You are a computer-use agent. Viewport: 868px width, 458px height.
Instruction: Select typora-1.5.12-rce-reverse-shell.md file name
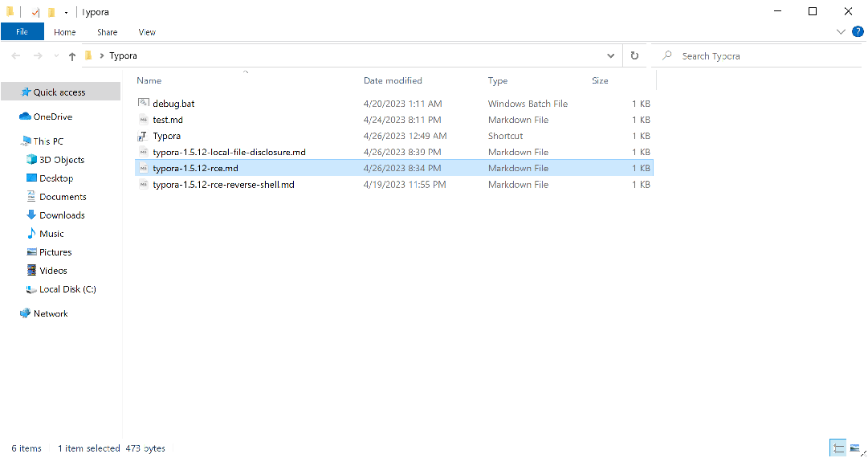click(x=224, y=185)
